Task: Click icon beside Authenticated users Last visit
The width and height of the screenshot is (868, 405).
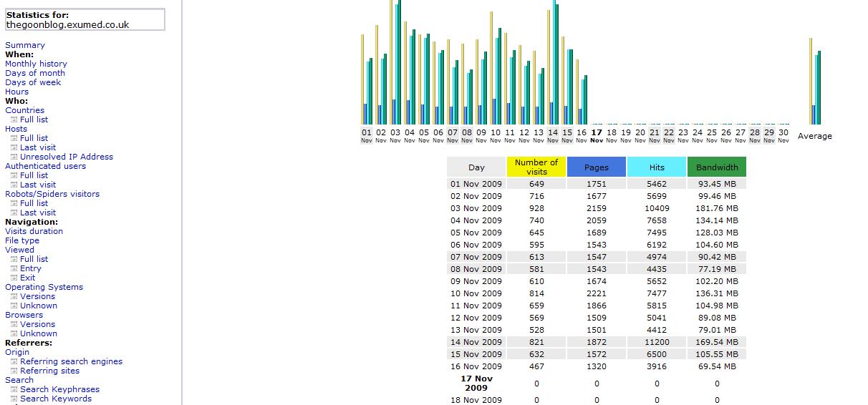Action: point(14,185)
